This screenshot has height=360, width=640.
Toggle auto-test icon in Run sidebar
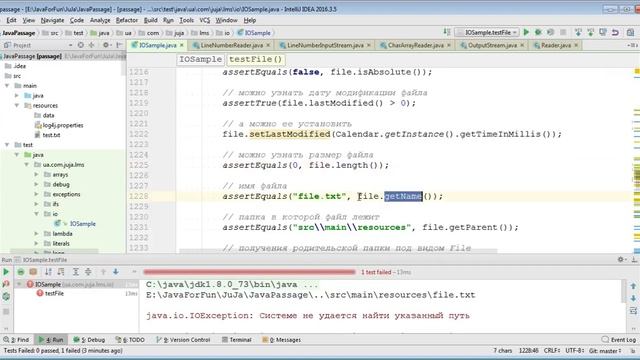[x=6, y=297]
